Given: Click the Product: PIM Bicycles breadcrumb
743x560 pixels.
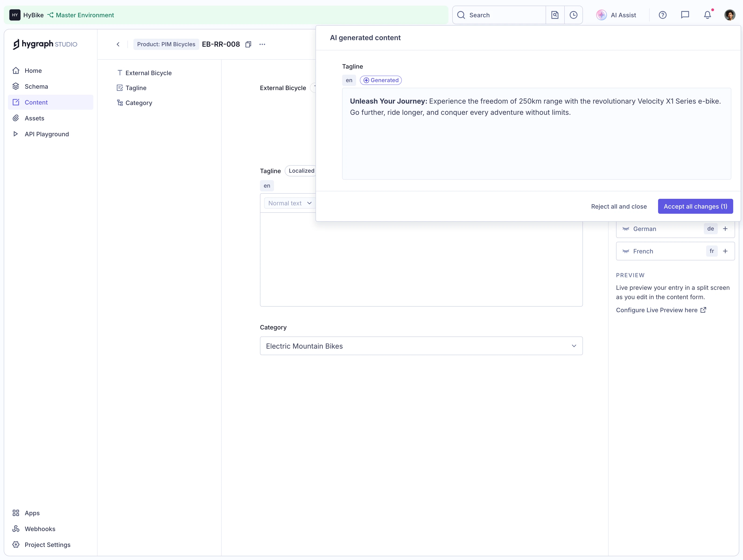Looking at the screenshot, I should 166,44.
